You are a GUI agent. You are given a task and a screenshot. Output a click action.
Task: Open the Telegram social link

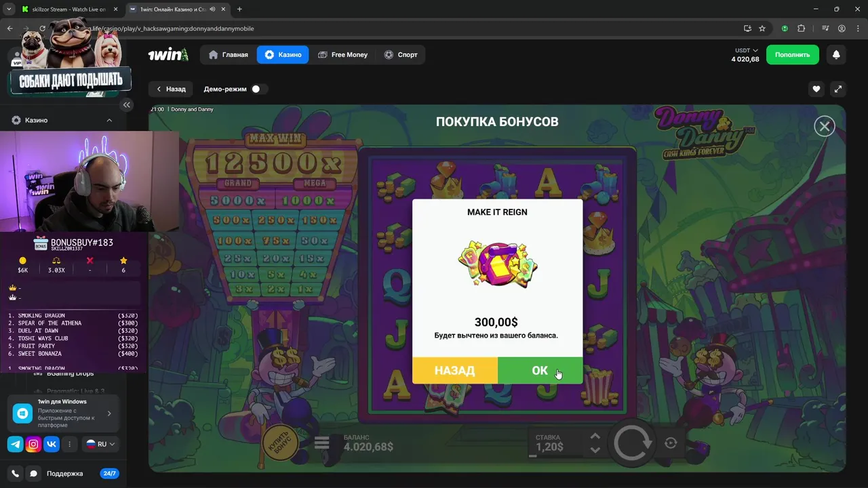tap(16, 445)
